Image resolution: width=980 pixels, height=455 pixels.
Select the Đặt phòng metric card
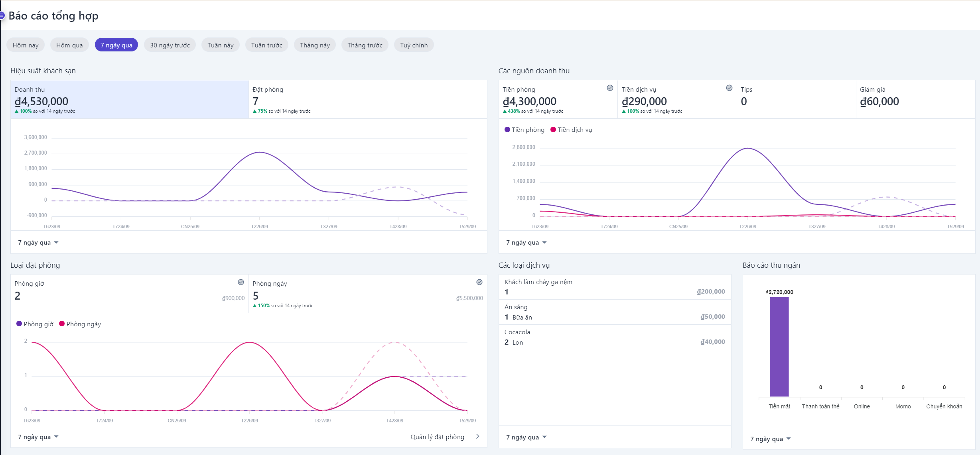click(x=367, y=100)
